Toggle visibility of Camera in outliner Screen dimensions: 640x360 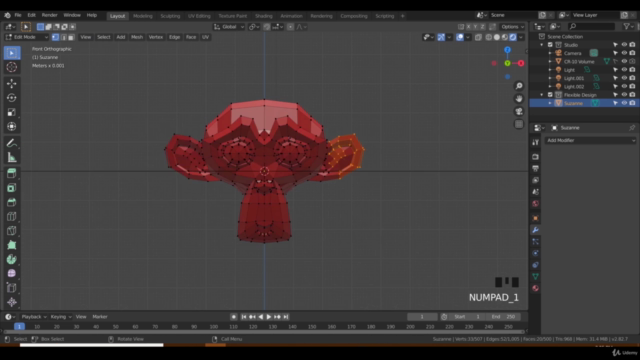click(x=624, y=53)
